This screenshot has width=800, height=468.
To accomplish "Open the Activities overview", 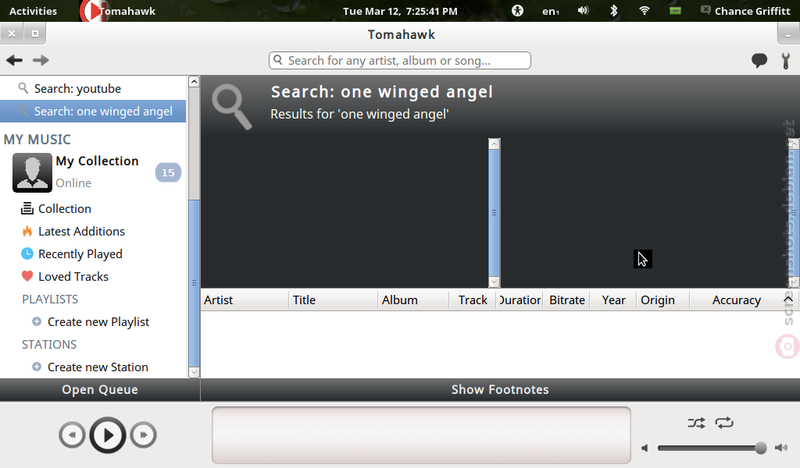I will click(x=33, y=11).
